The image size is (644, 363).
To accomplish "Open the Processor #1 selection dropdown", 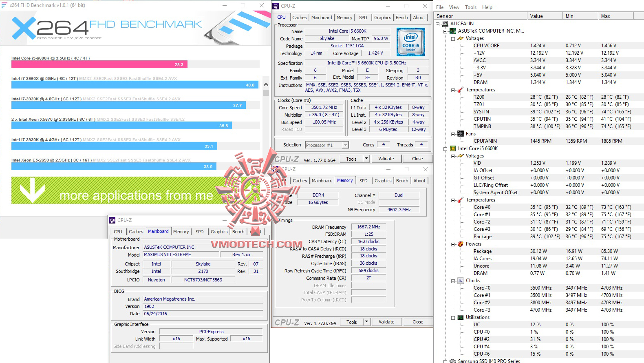I will (345, 145).
